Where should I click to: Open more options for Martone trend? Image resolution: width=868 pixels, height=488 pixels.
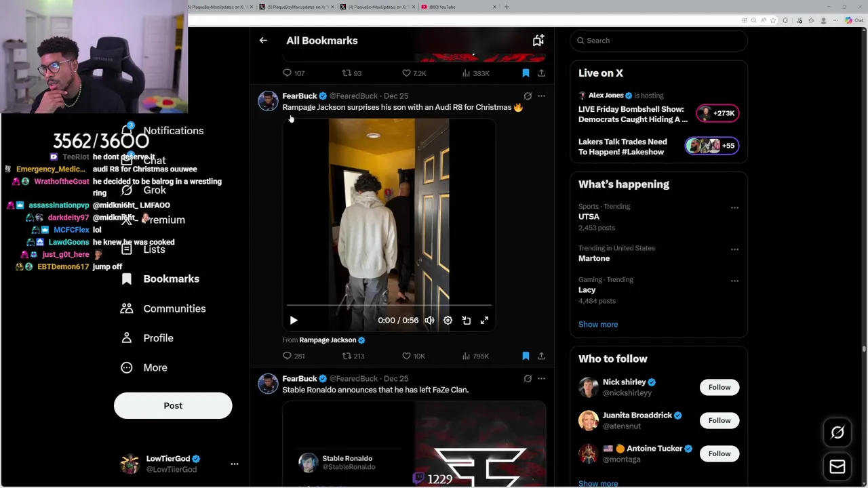734,249
